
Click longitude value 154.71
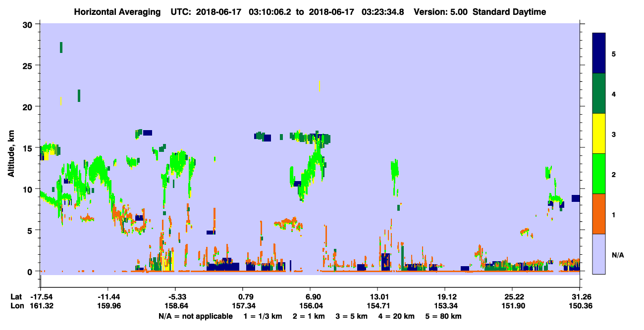pos(377,306)
